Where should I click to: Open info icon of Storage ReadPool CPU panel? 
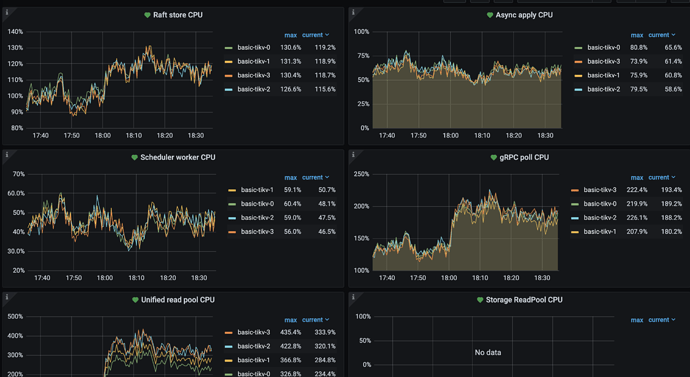[x=352, y=297]
